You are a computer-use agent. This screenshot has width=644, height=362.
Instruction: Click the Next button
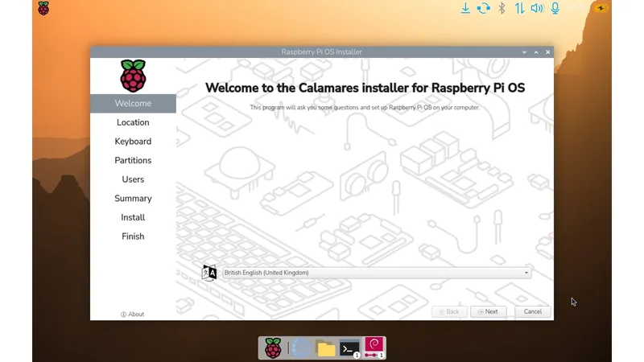pos(489,311)
